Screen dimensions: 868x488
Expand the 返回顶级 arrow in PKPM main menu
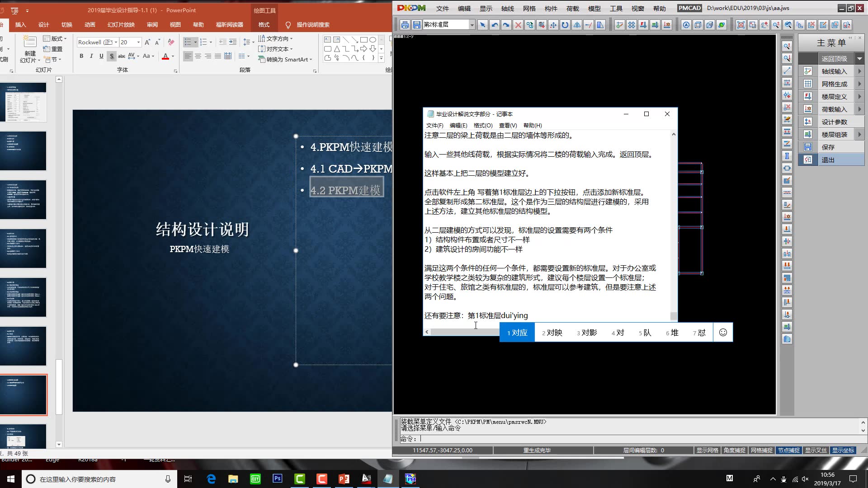tap(859, 59)
